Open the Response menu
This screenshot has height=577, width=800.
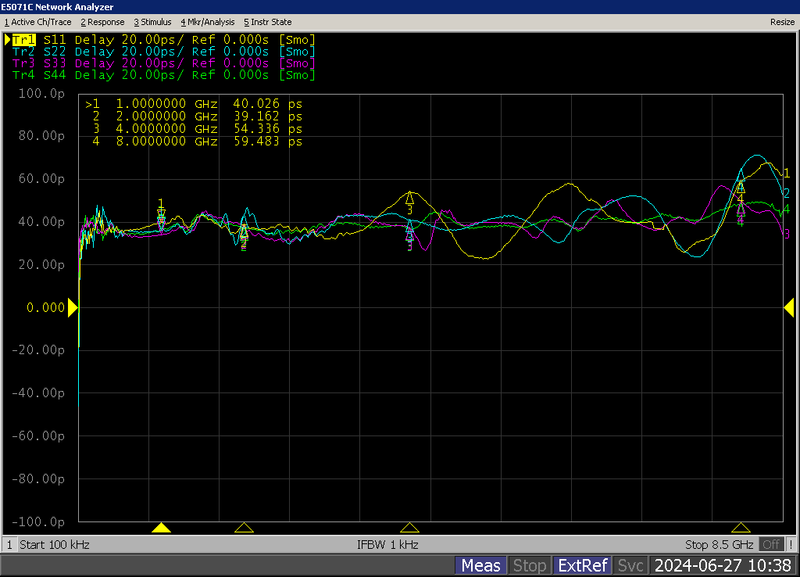(x=103, y=21)
